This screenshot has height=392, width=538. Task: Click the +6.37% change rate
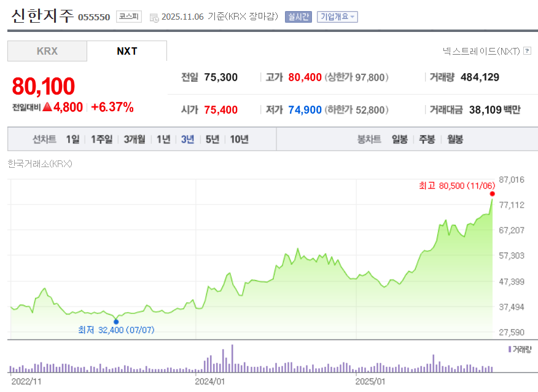pos(112,107)
